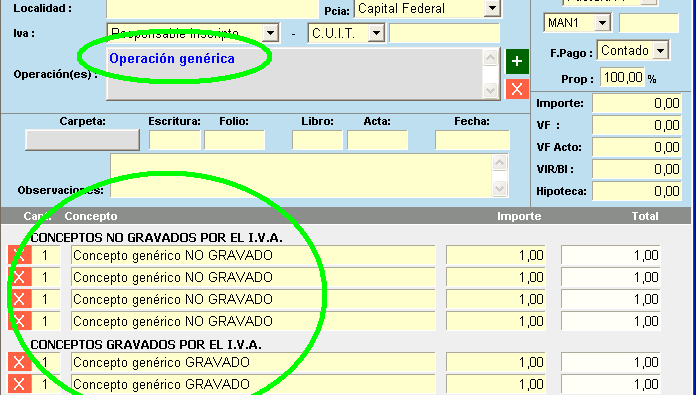Focus the Folio field
The width and height of the screenshot is (696, 395).
coord(234,140)
